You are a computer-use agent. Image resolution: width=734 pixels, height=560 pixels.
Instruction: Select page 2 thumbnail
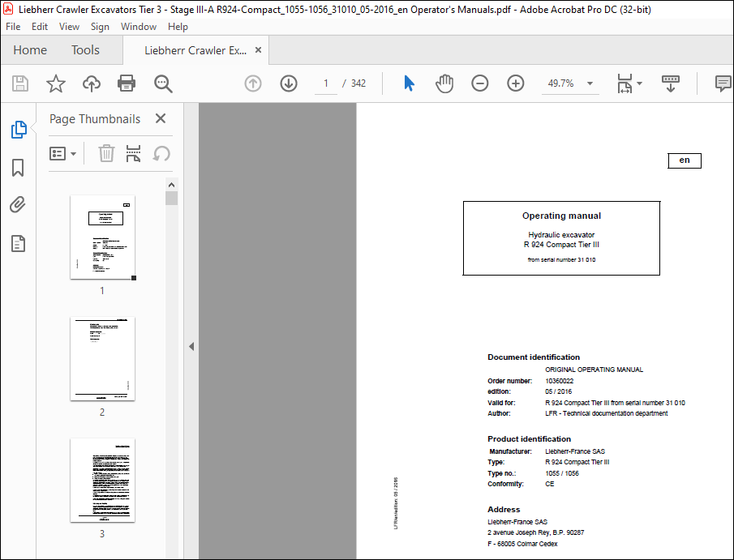(102, 359)
